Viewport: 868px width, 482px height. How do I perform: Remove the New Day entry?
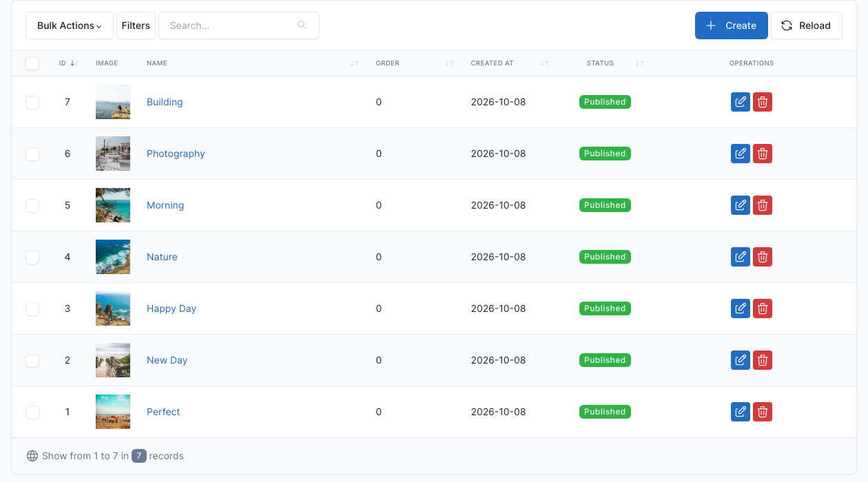(763, 360)
